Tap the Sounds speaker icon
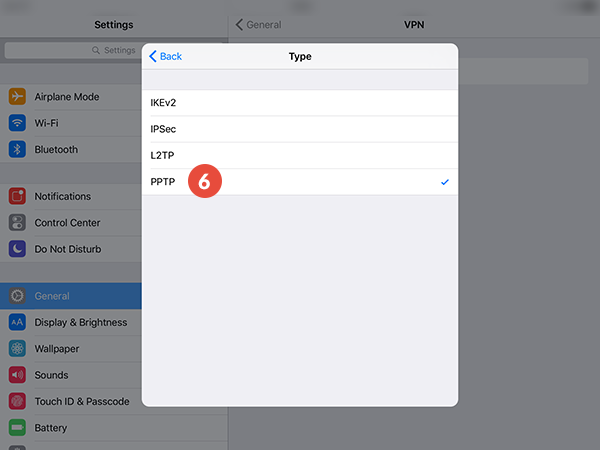 pos(17,375)
